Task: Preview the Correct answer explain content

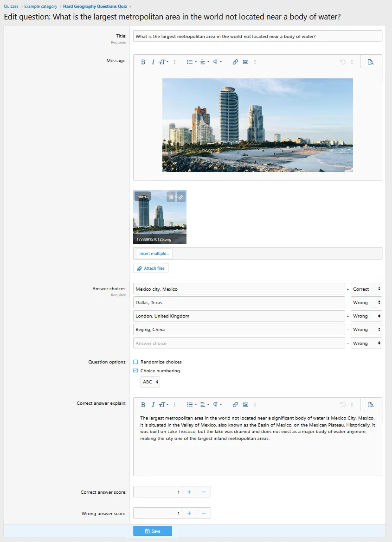Action: (371, 404)
